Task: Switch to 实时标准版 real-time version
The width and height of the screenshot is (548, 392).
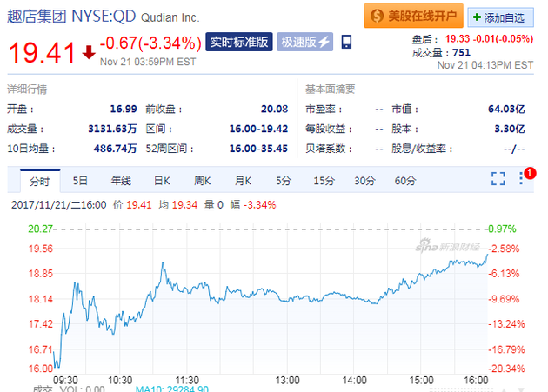Action: [x=239, y=42]
